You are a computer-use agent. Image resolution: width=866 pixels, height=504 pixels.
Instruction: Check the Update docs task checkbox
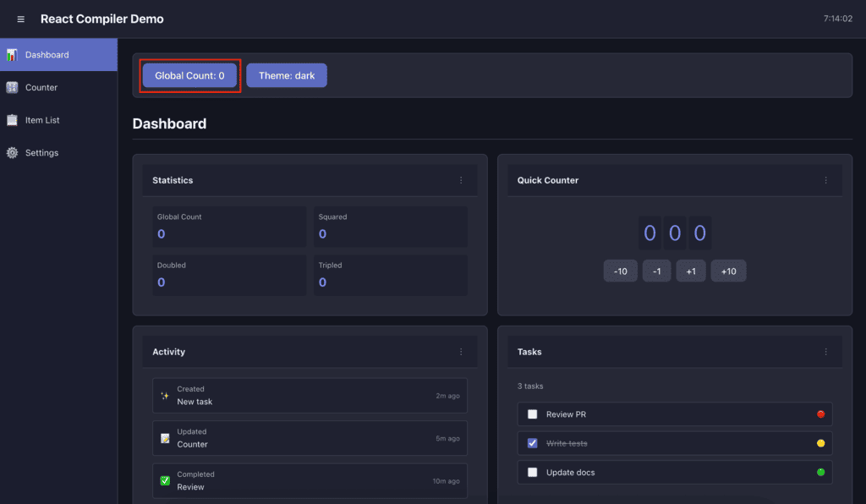pyautogui.click(x=532, y=472)
